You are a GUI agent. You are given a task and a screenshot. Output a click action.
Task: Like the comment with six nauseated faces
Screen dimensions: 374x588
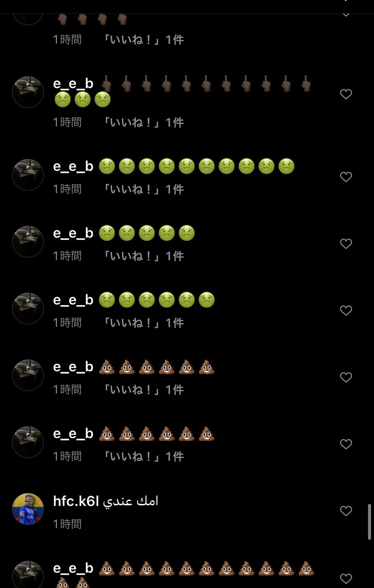[346, 310]
